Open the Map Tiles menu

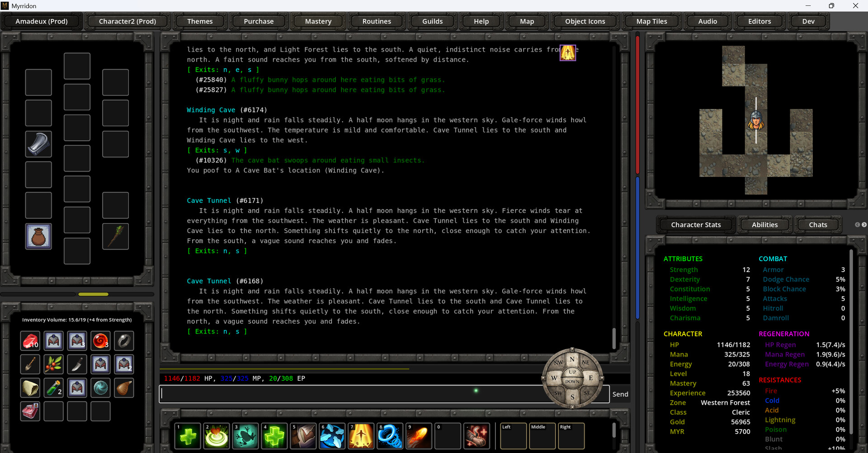pos(651,21)
